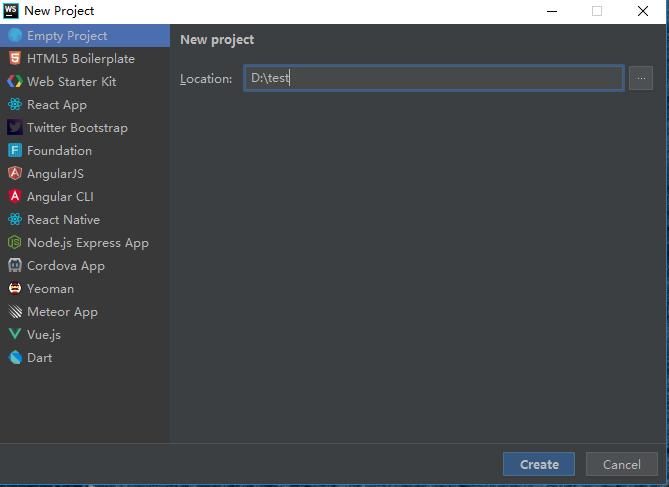Screen dimensions: 669x487
Task: Select Empty Project in the list
Action: click(67, 36)
